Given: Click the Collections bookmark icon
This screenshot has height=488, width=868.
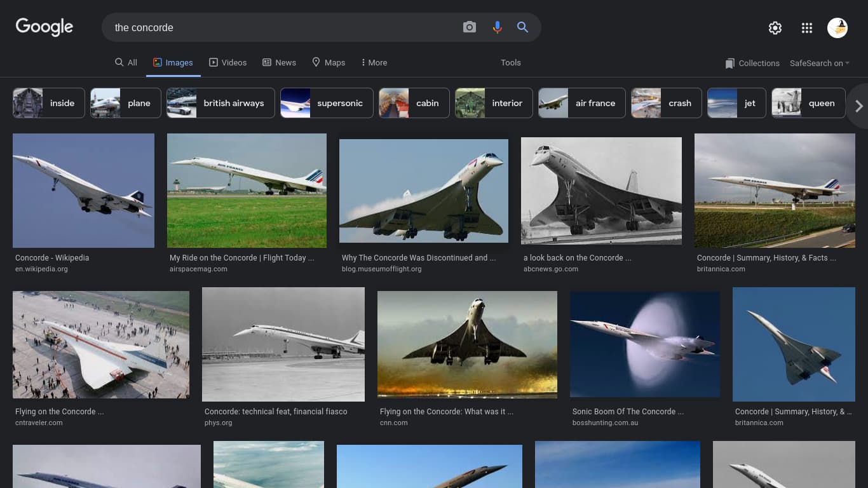Looking at the screenshot, I should 730,64.
